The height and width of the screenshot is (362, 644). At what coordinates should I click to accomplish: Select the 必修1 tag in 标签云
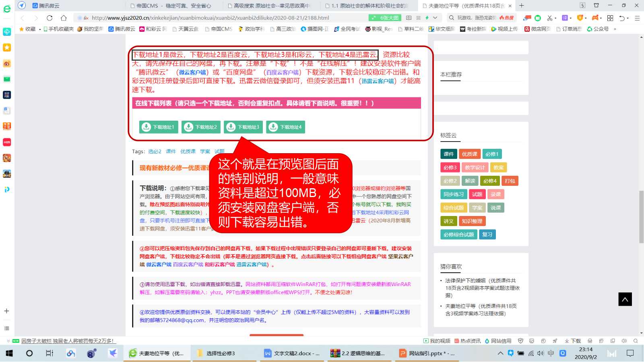pyautogui.click(x=492, y=154)
